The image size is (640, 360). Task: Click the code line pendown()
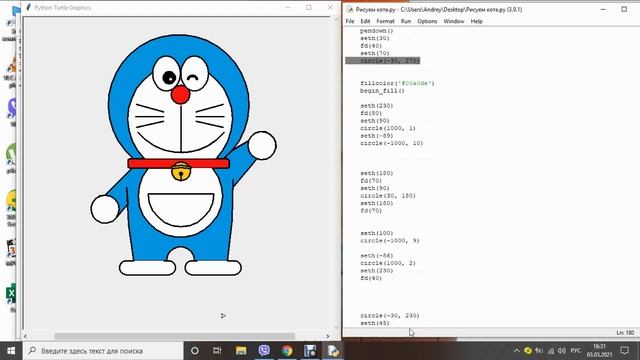point(377,31)
